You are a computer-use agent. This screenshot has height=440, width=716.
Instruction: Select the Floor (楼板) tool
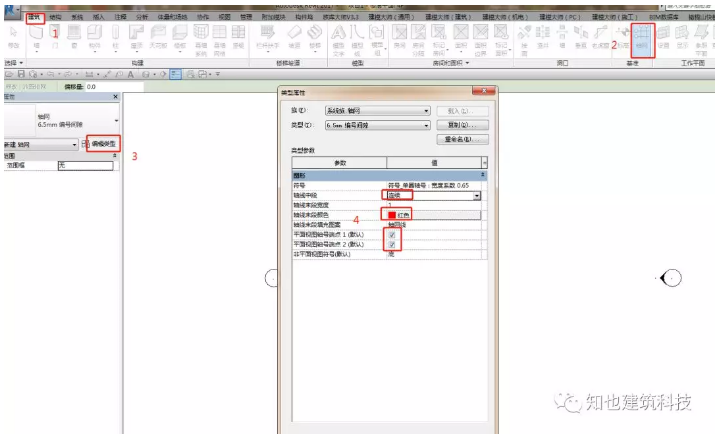pos(180,37)
